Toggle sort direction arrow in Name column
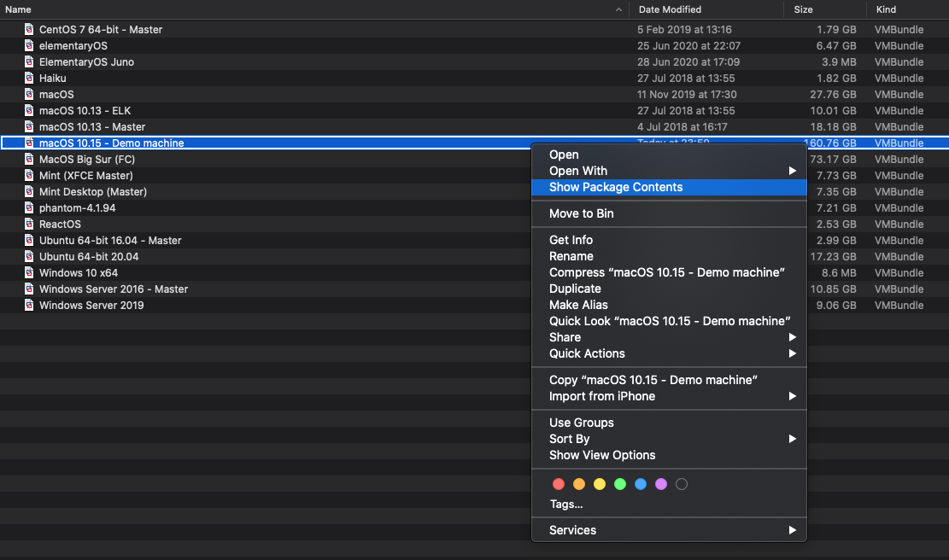Screen dimensions: 949x560 [618, 9]
